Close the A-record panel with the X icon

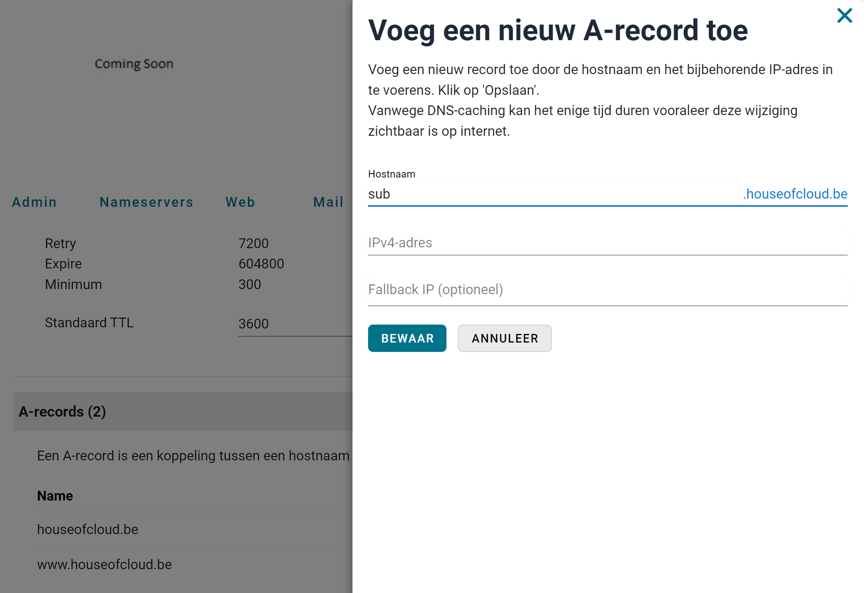(844, 16)
